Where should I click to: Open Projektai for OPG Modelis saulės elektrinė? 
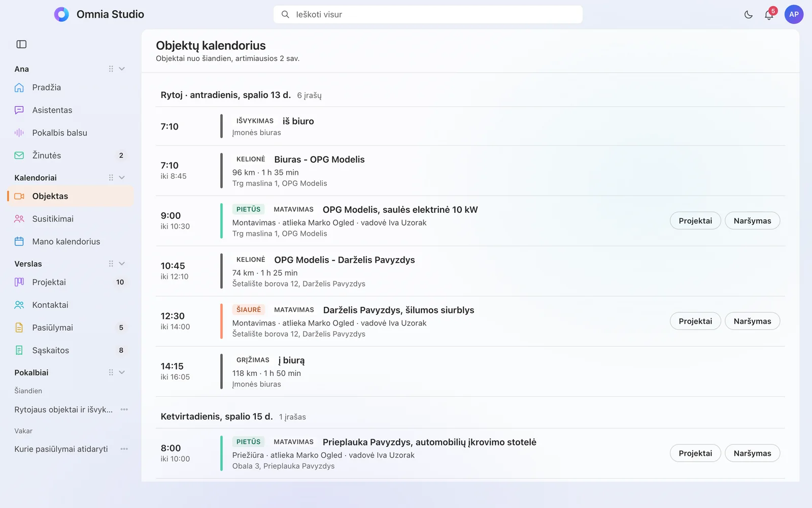[695, 220]
